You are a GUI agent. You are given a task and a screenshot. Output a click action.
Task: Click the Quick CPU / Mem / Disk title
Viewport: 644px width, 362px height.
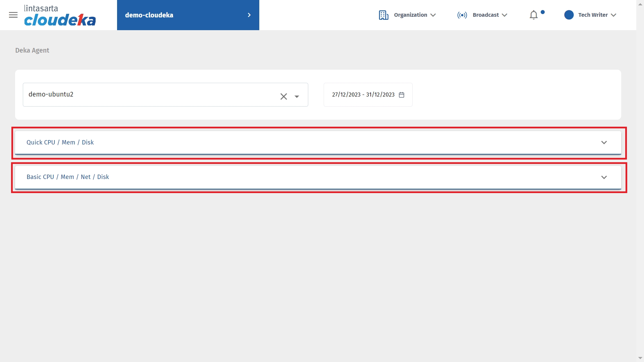60,142
